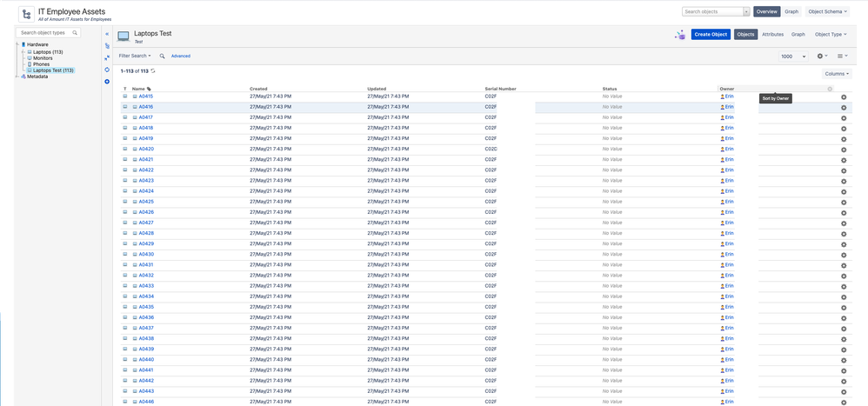Switch to the top Overview tab
Screen dimensions: 868x406
tap(766, 11)
